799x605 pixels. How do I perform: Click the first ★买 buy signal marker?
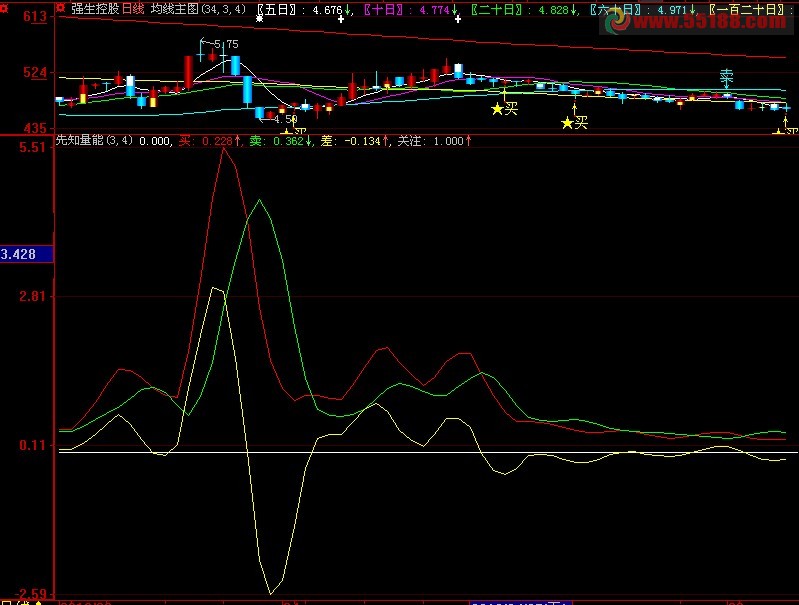coord(504,109)
